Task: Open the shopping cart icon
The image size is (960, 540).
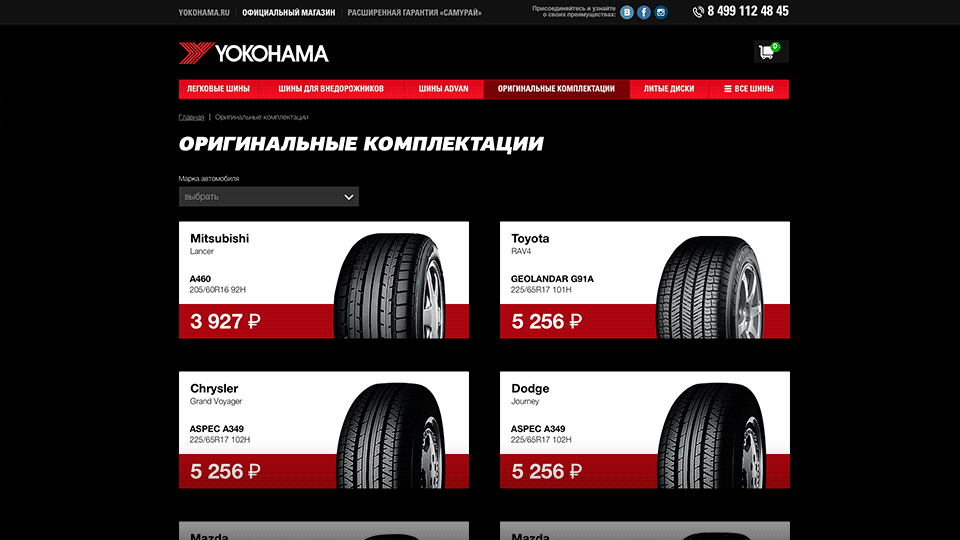Action: coord(770,51)
